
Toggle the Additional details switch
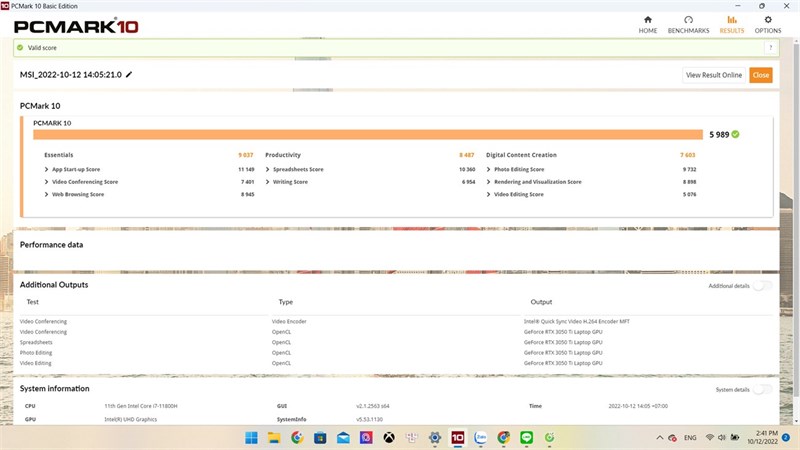pyautogui.click(x=762, y=286)
